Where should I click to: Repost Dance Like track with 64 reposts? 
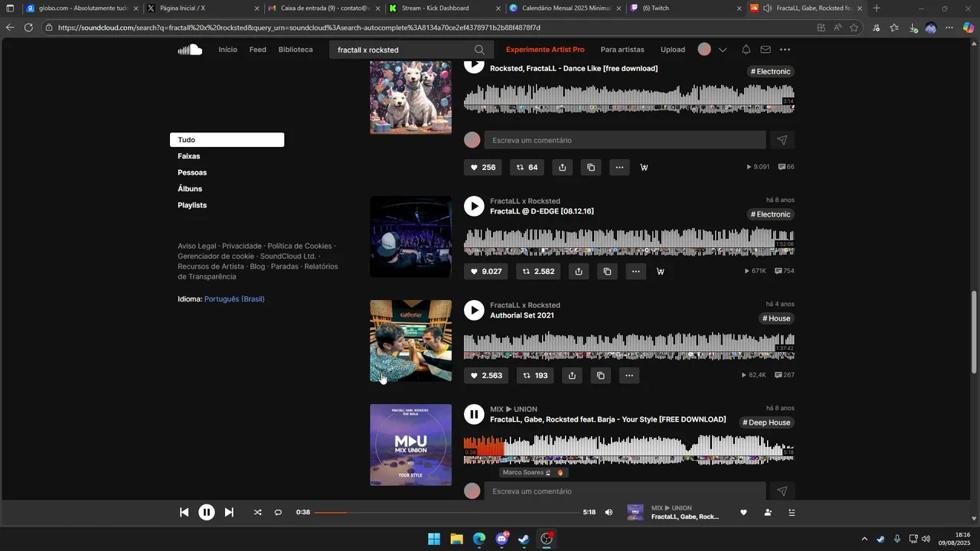click(x=528, y=168)
